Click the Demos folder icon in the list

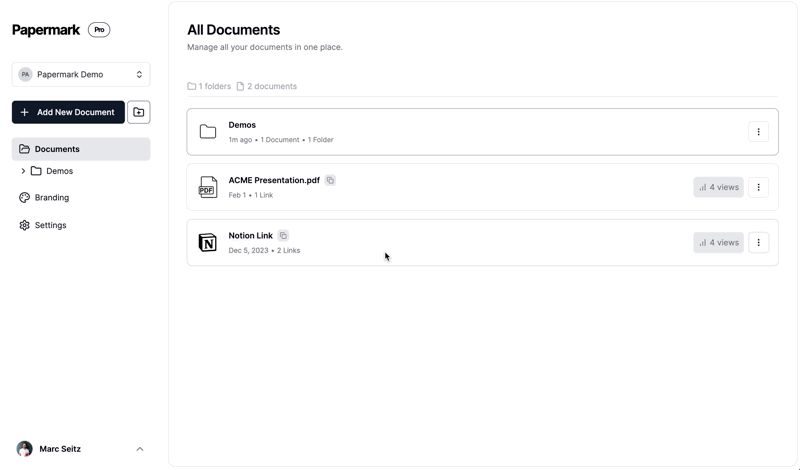pyautogui.click(x=208, y=132)
